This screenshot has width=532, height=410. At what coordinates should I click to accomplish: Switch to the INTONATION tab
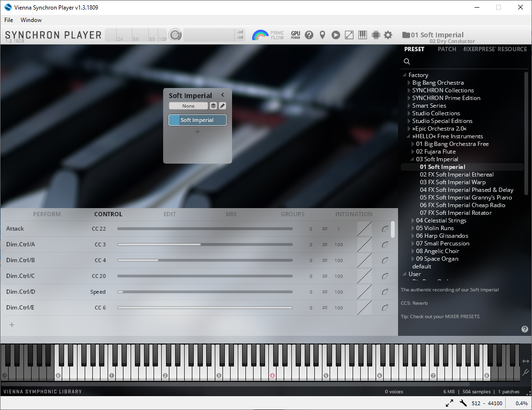pyautogui.click(x=354, y=214)
